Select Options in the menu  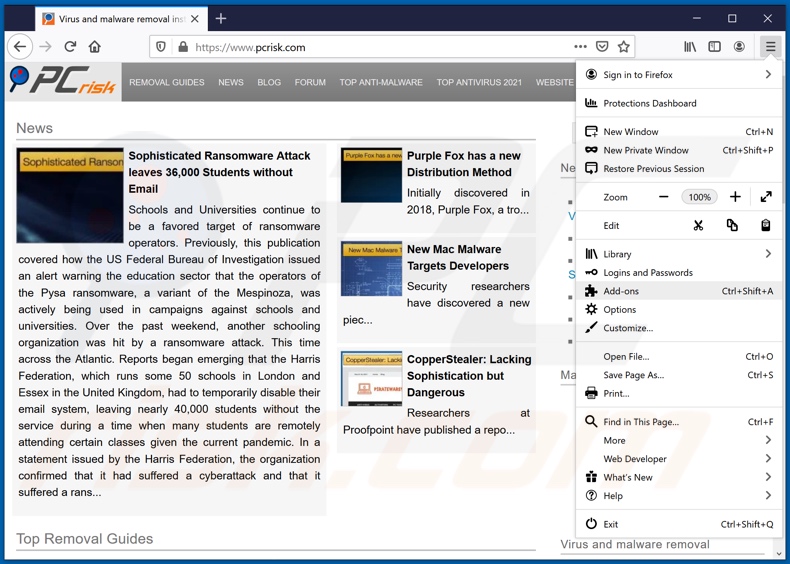[619, 310]
